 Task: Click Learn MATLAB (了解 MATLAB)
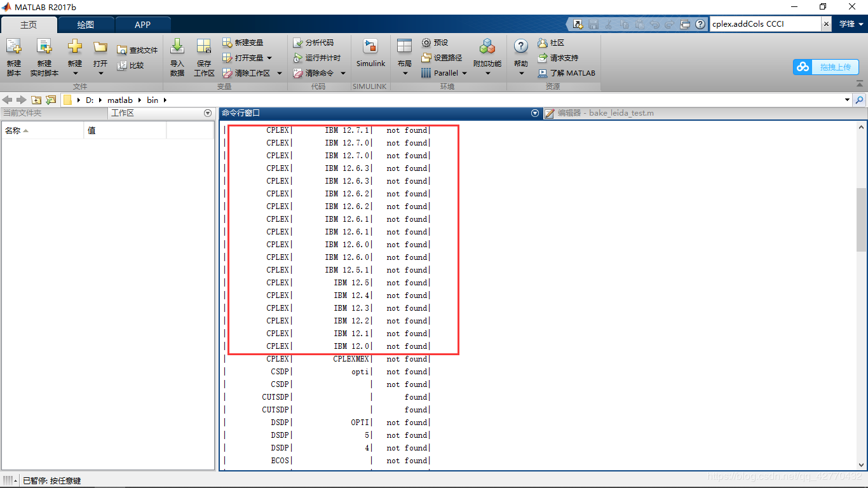point(567,73)
